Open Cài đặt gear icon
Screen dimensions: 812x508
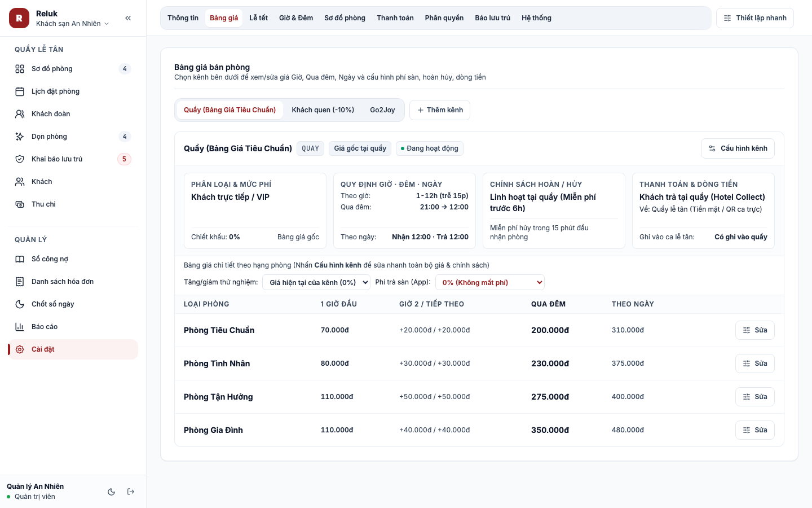pyautogui.click(x=20, y=349)
